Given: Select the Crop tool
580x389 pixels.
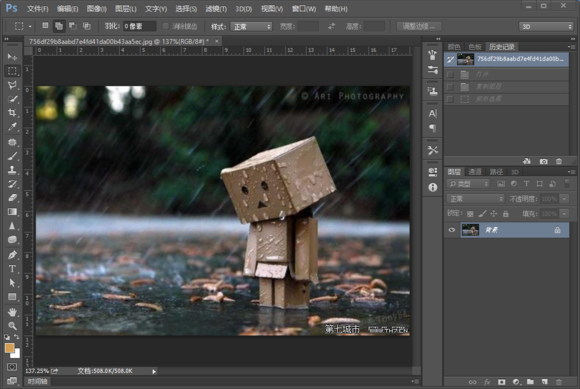Looking at the screenshot, I should (x=12, y=113).
